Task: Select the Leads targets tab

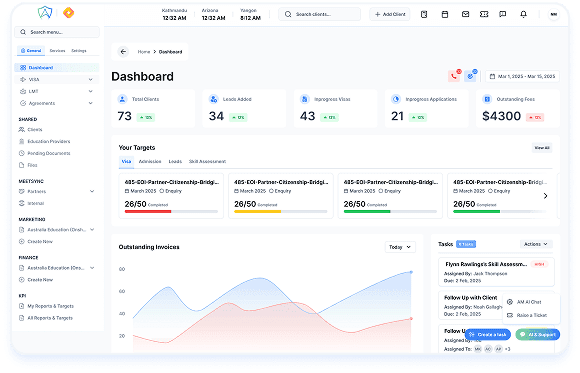Action: 175,161
